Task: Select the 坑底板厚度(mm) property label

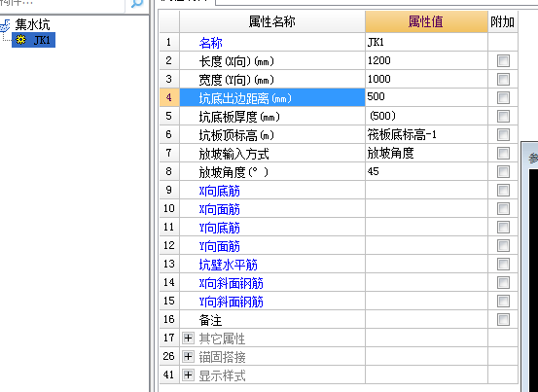Action: 239,117
